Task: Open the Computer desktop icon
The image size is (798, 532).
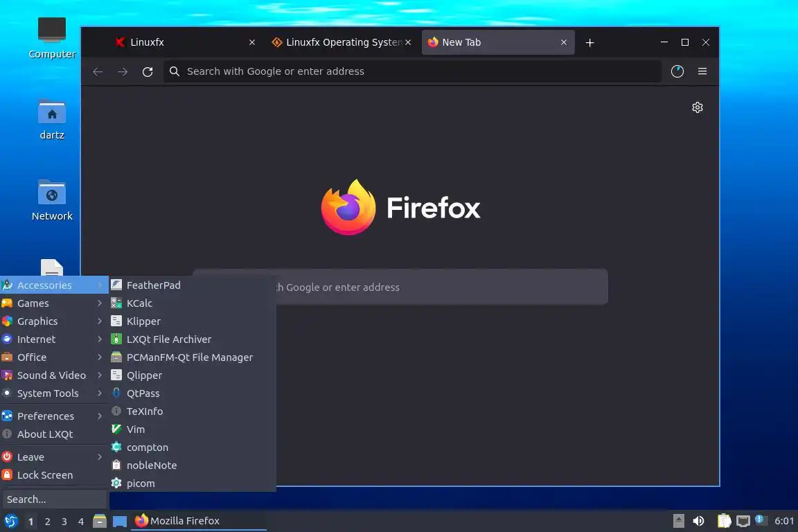Action: [x=52, y=38]
